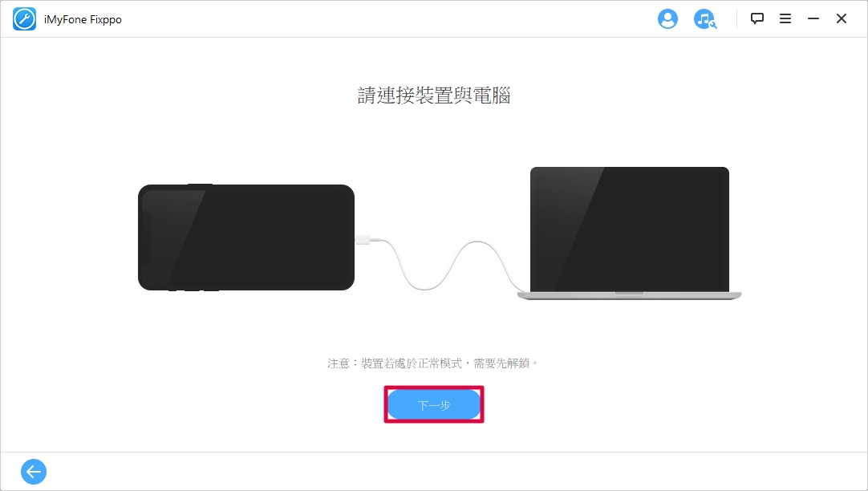Open the user account profile icon
The image size is (868, 491).
point(667,18)
